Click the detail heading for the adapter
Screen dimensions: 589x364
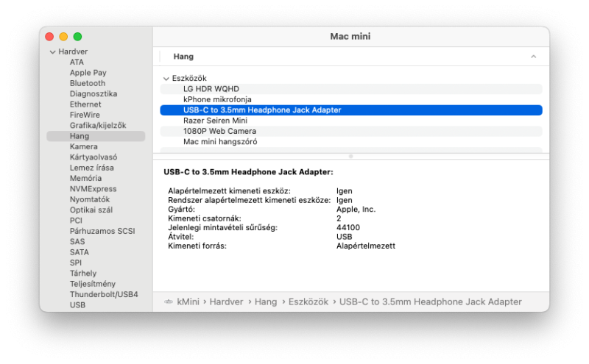[x=248, y=172]
